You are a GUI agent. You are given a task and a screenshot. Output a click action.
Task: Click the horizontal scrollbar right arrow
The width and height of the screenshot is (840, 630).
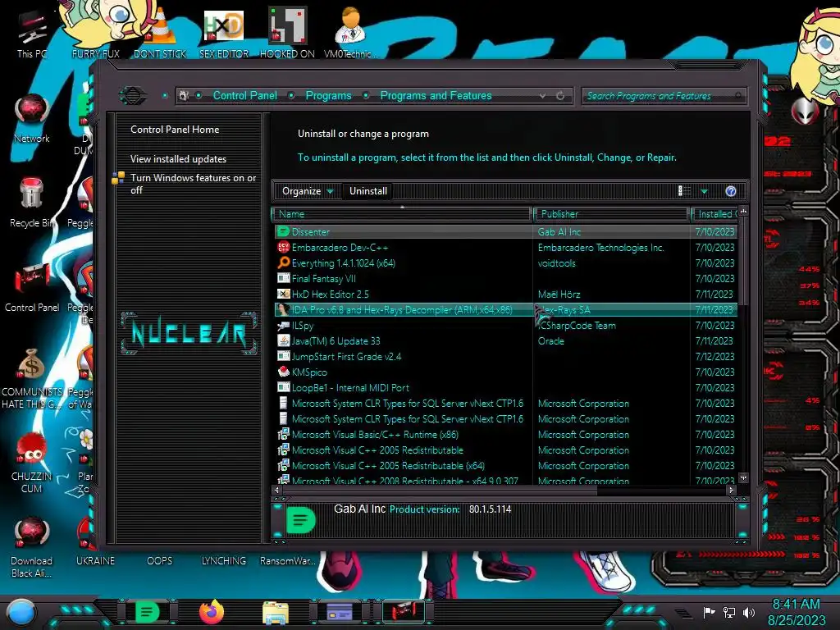pyautogui.click(x=731, y=490)
